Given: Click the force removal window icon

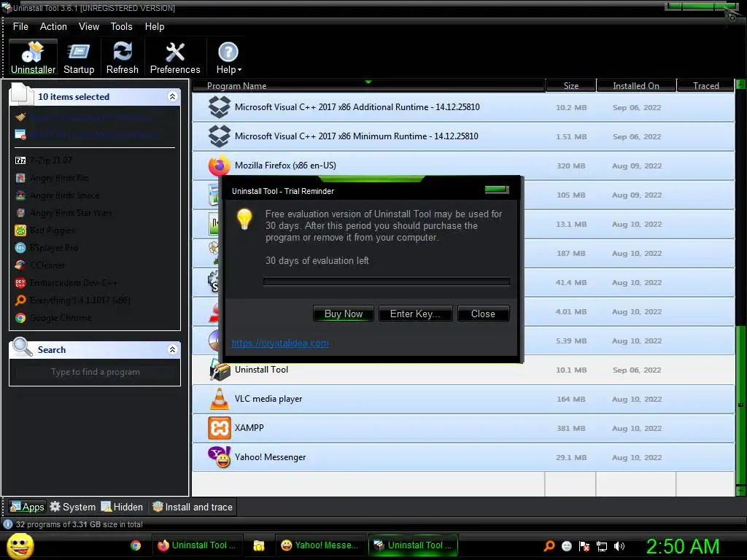Looking at the screenshot, I should click(20, 134).
